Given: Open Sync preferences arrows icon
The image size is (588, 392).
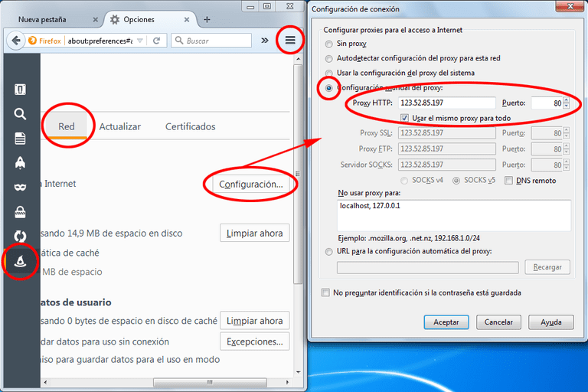Looking at the screenshot, I should 20,237.
